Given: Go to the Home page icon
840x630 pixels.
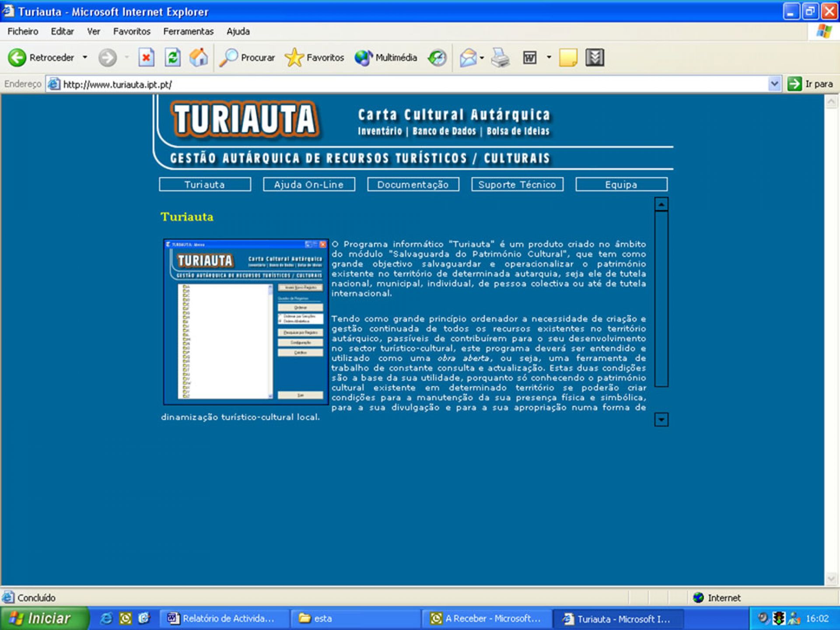Looking at the screenshot, I should click(x=199, y=57).
